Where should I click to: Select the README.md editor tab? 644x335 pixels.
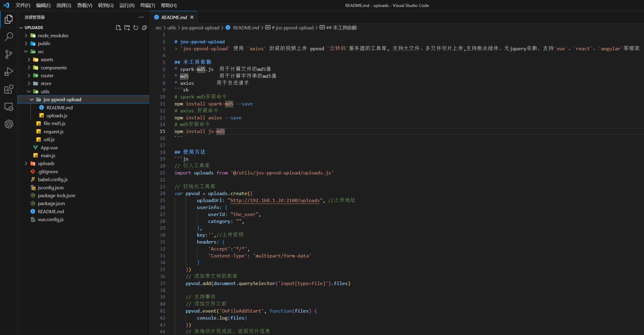[174, 17]
